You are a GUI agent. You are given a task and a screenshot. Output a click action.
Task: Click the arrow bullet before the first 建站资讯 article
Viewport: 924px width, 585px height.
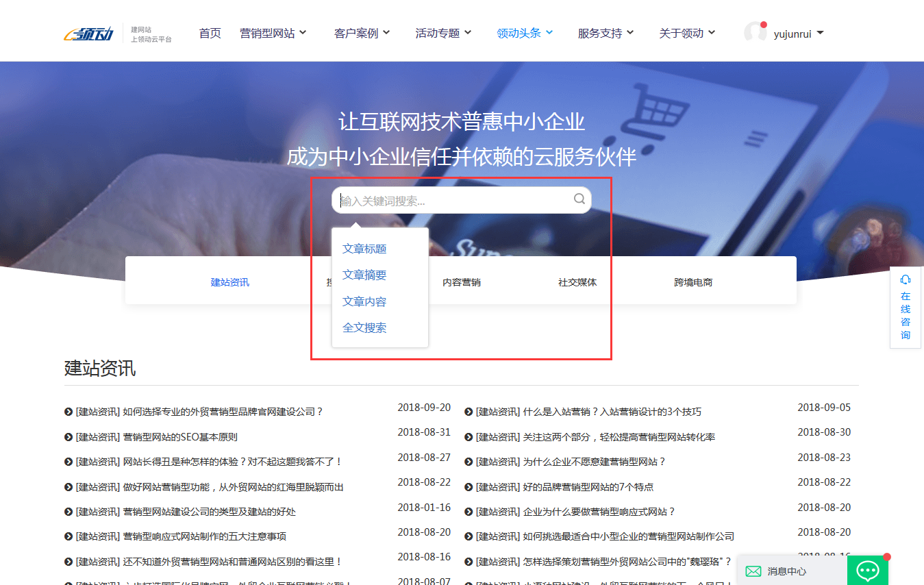coord(66,412)
